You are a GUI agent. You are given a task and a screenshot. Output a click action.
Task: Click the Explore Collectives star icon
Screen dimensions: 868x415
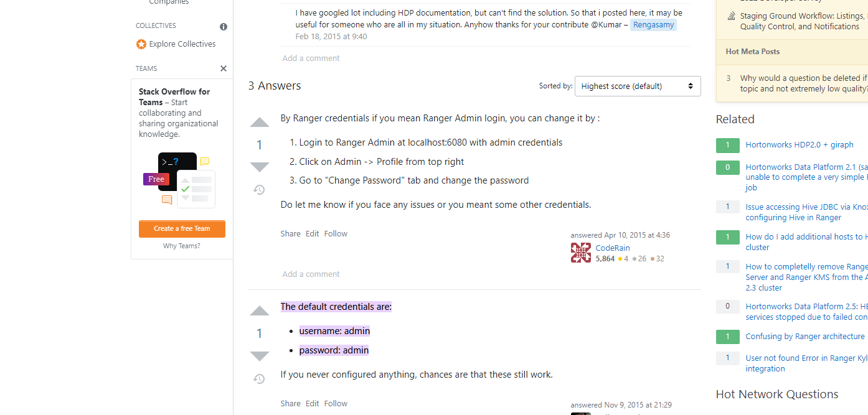point(141,44)
